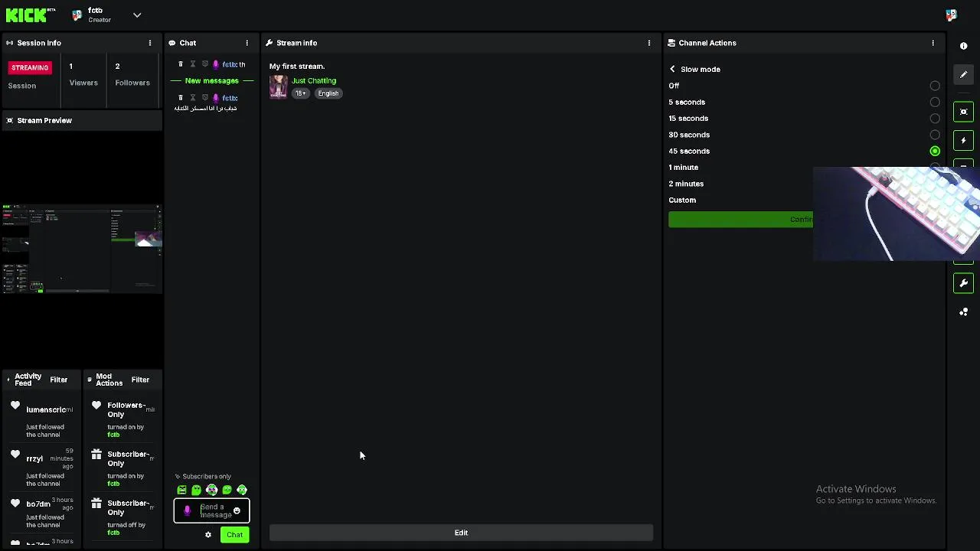Insert the fourth green emote

pos(227,490)
